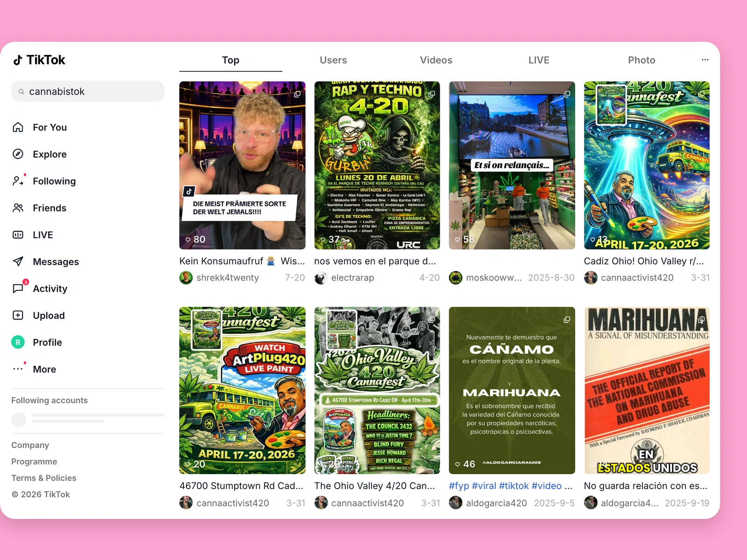Open Following people icon
The width and height of the screenshot is (747, 560).
tap(18, 181)
